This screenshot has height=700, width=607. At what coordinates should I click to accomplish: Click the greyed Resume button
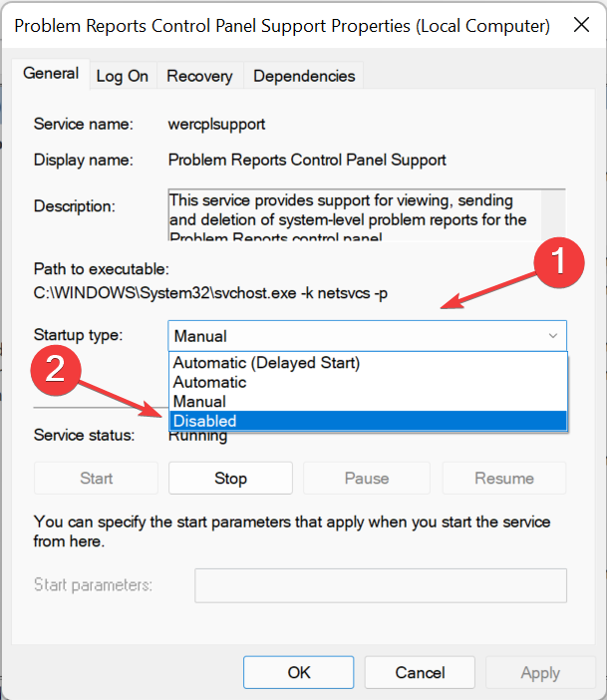(x=504, y=478)
